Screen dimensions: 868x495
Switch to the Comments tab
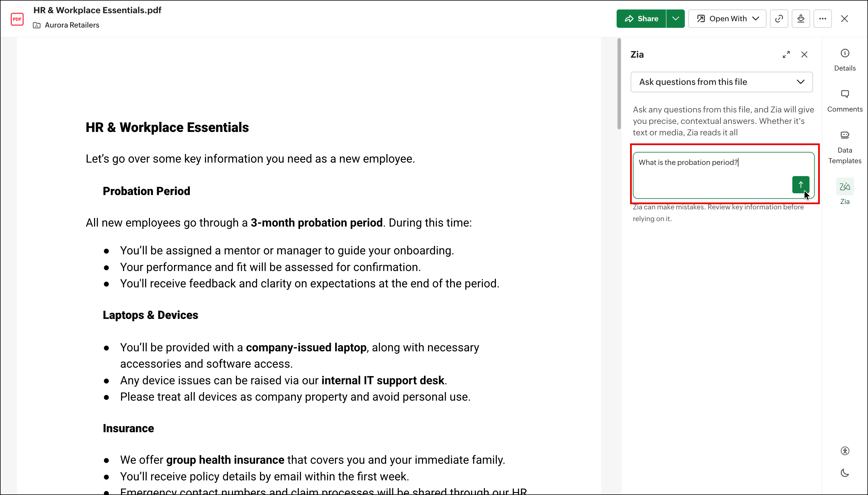[x=844, y=101]
